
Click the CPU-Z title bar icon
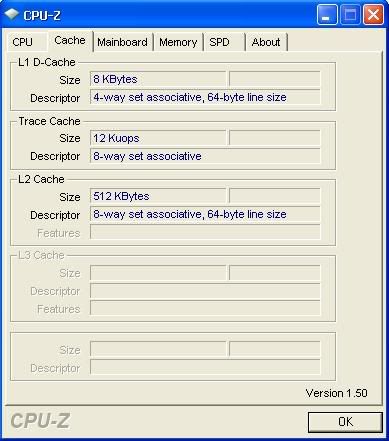(x=12, y=14)
